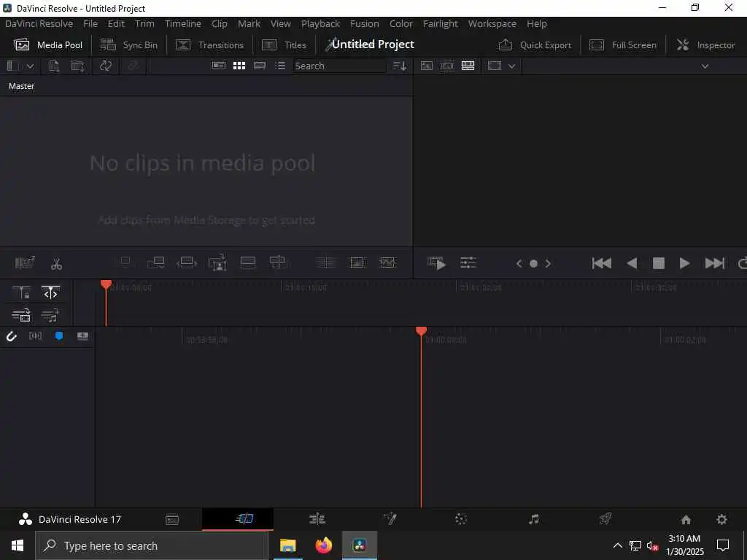The image size is (747, 560).
Task: Toggle timeline Snapping magnet
Action: point(12,337)
